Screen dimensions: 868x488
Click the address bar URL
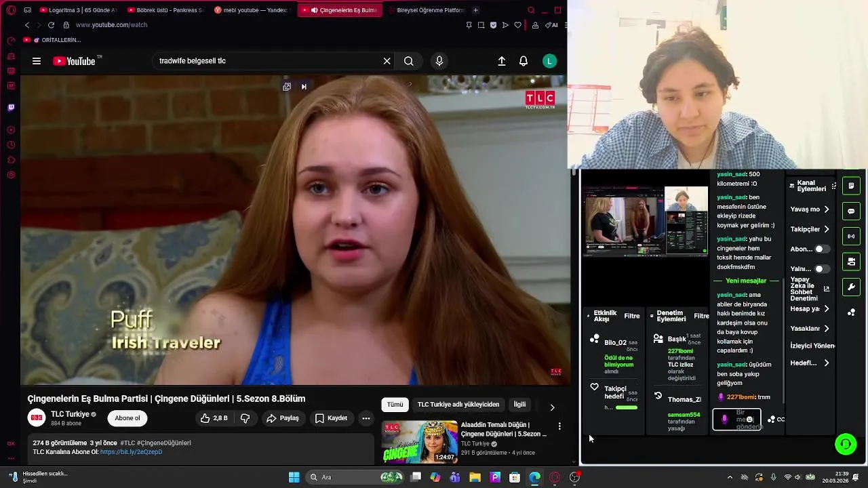click(x=111, y=25)
